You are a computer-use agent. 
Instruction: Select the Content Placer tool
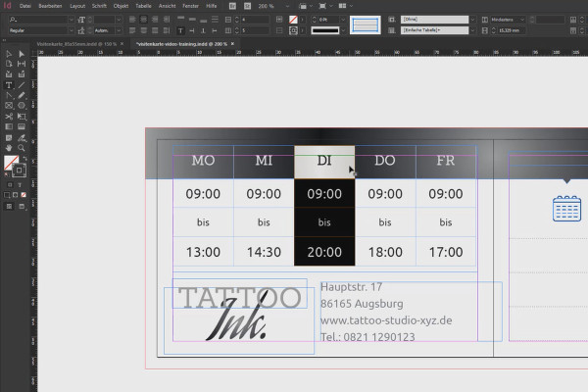22,74
